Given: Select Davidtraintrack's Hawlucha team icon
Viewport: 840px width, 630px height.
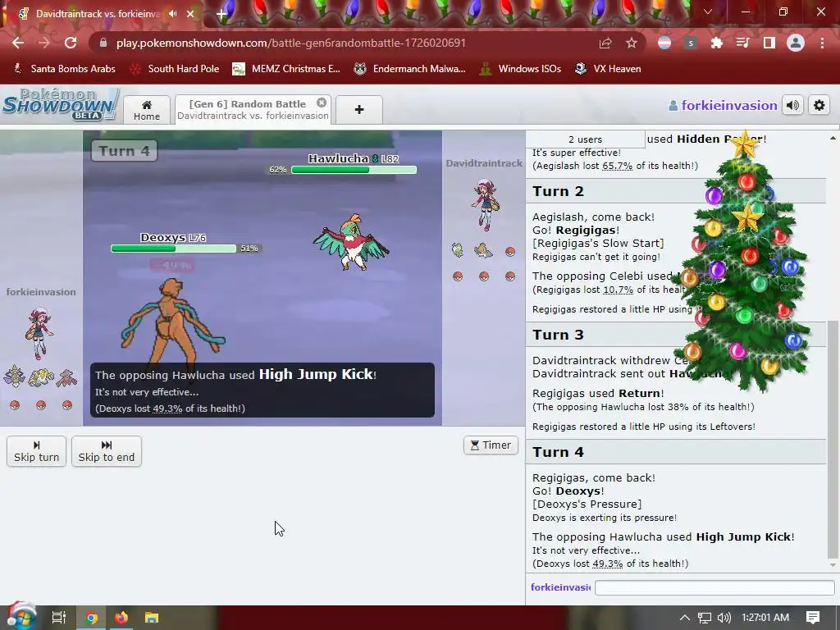Looking at the screenshot, I should 483,250.
